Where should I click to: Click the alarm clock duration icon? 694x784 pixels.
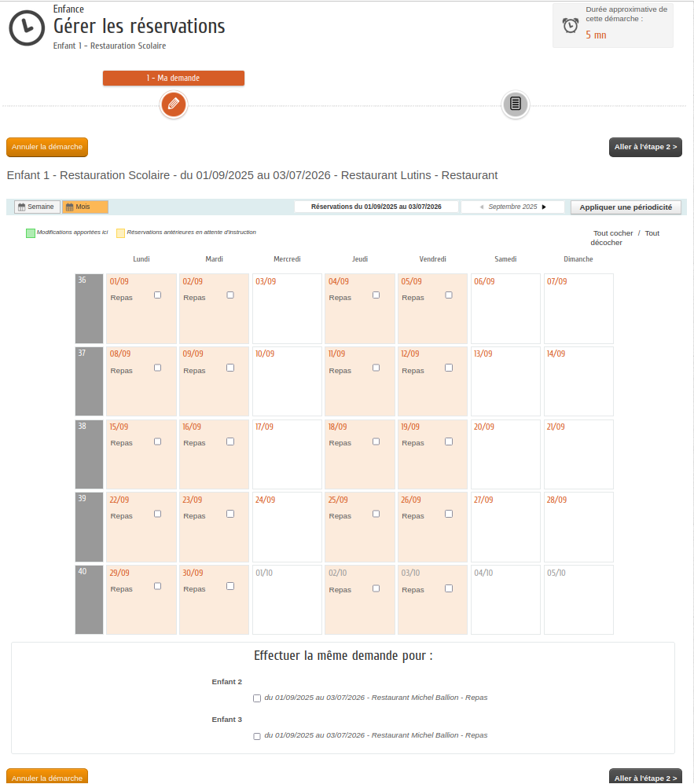coord(571,25)
